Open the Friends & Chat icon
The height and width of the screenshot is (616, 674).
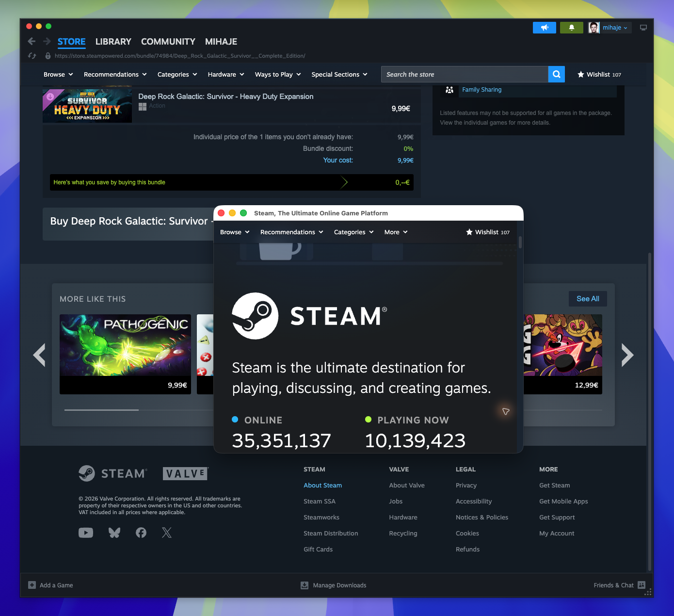[642, 585]
